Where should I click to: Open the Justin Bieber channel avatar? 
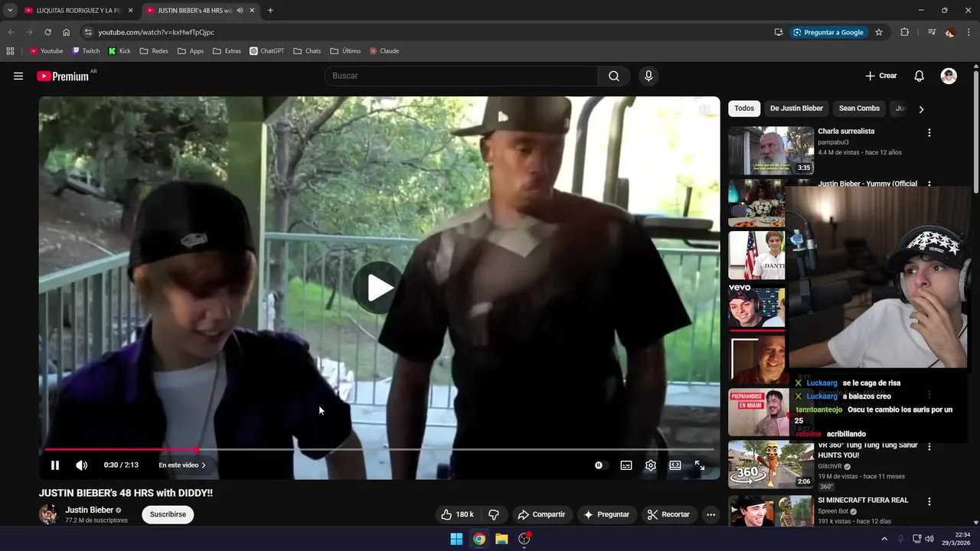[49, 514]
